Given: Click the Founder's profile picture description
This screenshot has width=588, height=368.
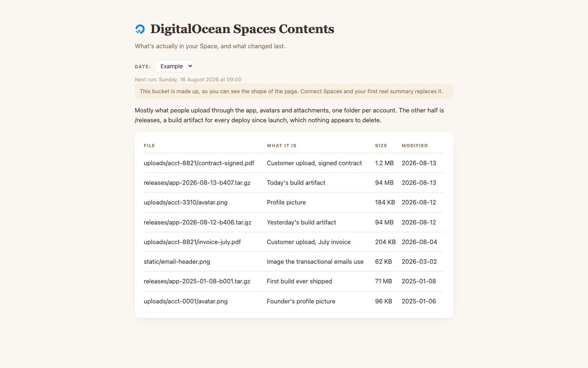Looking at the screenshot, I should coord(301,301).
